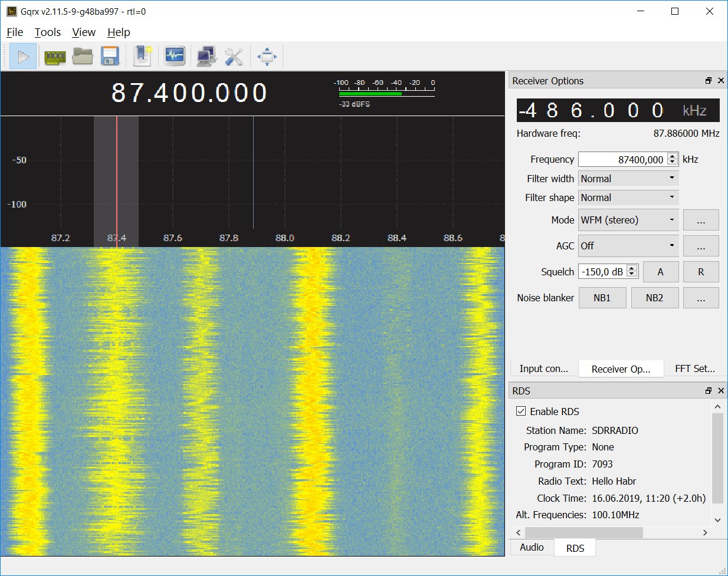Click the RDS scroll down arrow
Viewport: 728px width, 576px height.
[x=717, y=520]
